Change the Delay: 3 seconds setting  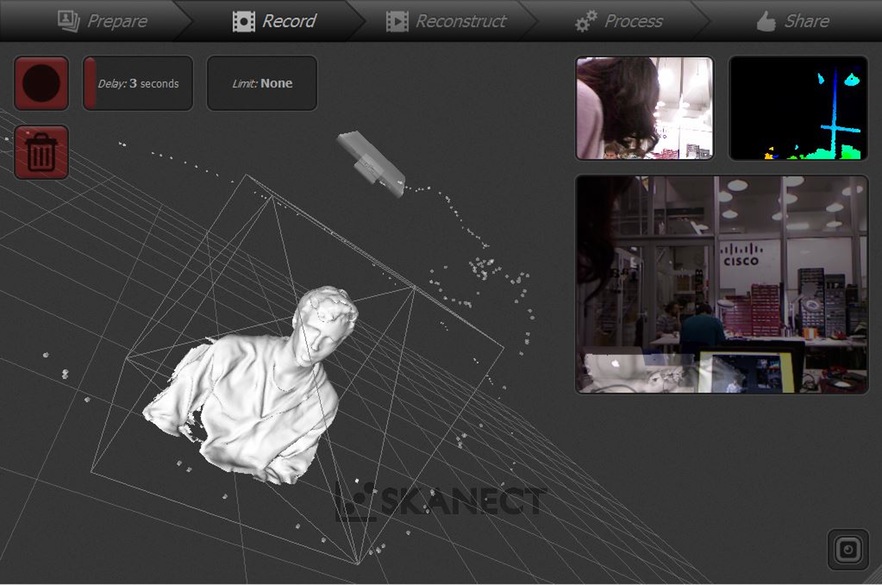[x=138, y=83]
